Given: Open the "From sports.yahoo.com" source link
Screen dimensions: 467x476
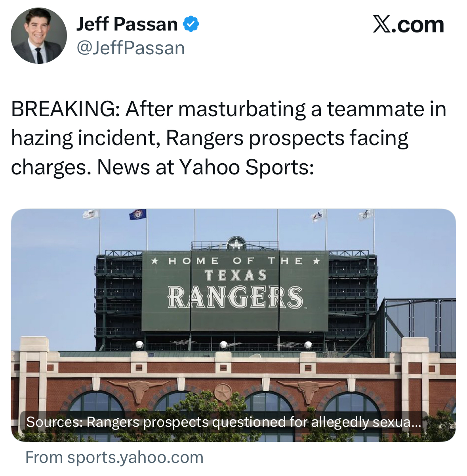Looking at the screenshot, I should point(114,457).
